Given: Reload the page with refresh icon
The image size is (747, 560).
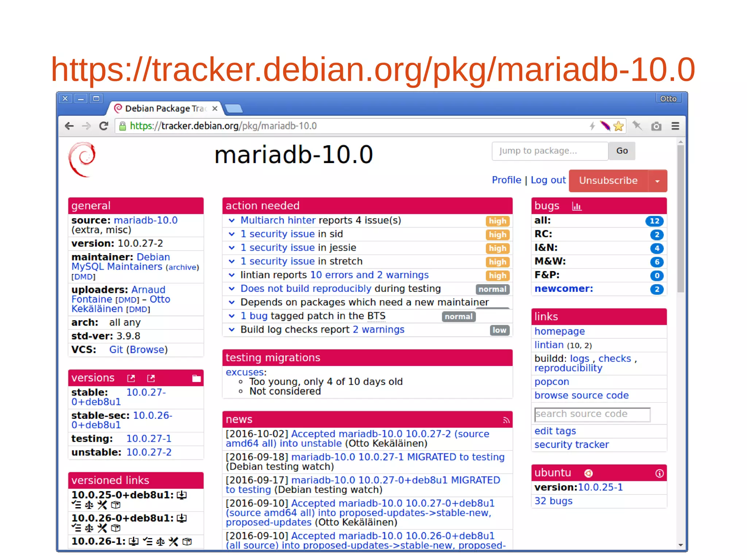Looking at the screenshot, I should tap(104, 126).
